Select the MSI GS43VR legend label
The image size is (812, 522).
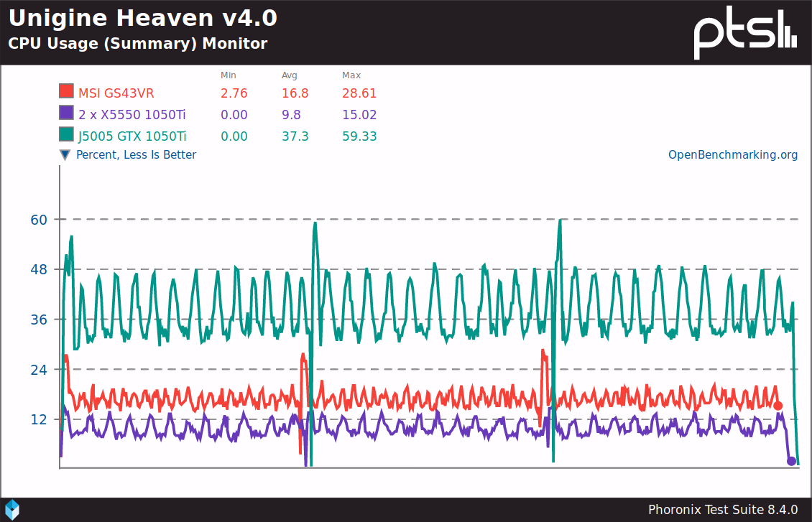point(116,93)
